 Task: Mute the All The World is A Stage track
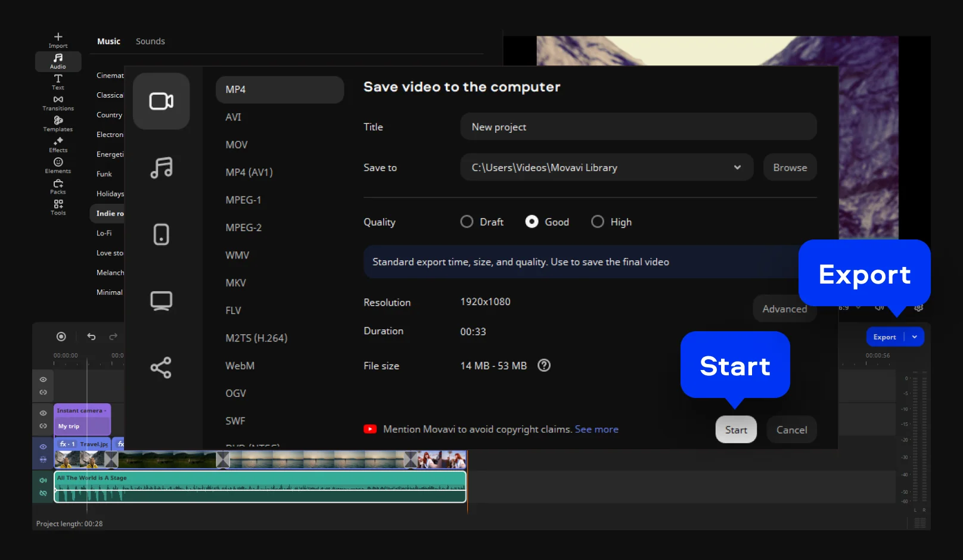tap(43, 480)
